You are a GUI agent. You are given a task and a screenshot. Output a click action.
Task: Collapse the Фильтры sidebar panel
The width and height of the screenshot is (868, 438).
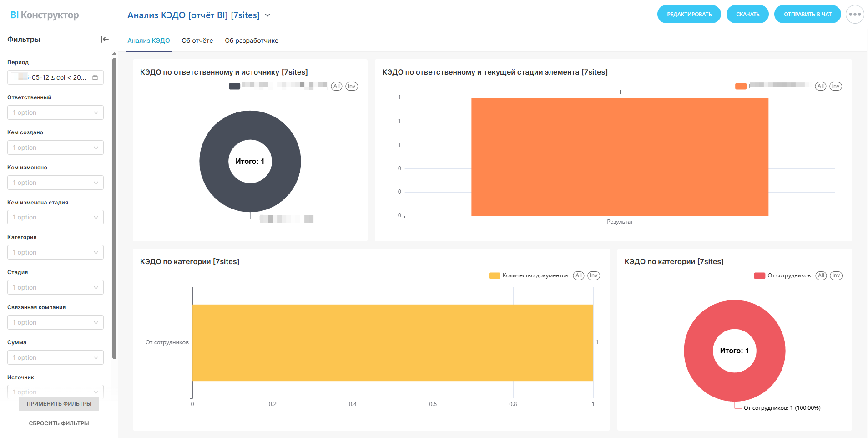pos(105,39)
